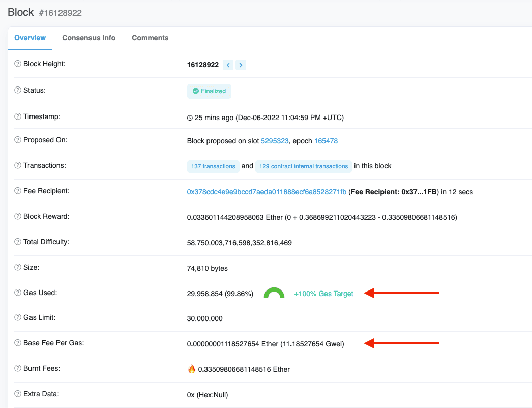532x408 pixels.
Task: View 129 contract internal transactions
Action: 303,166
